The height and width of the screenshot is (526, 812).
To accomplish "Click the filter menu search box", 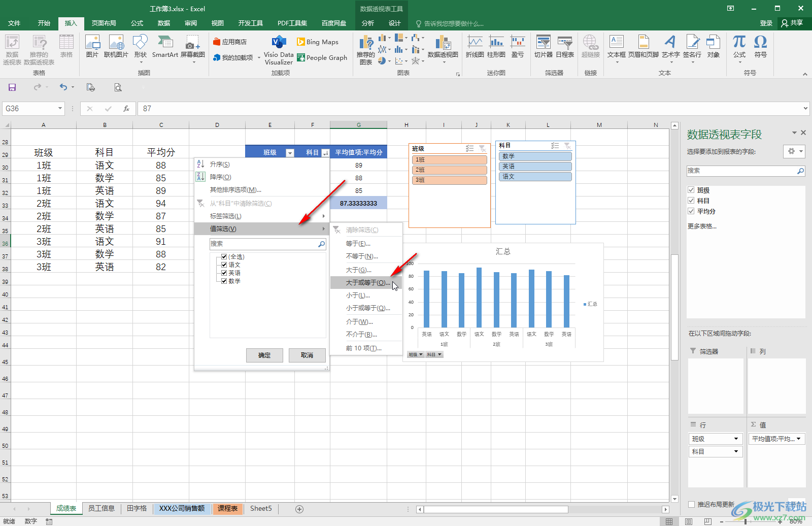I will (268, 244).
